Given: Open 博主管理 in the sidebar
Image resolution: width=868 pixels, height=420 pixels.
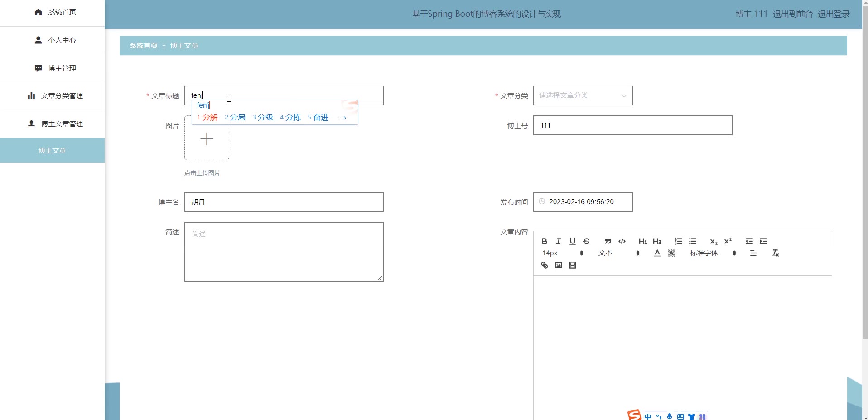Looking at the screenshot, I should click(x=52, y=68).
